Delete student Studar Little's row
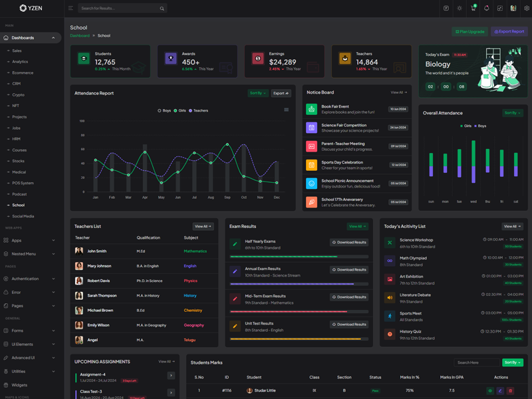Screen dimensions: 532x399 pos(510,391)
